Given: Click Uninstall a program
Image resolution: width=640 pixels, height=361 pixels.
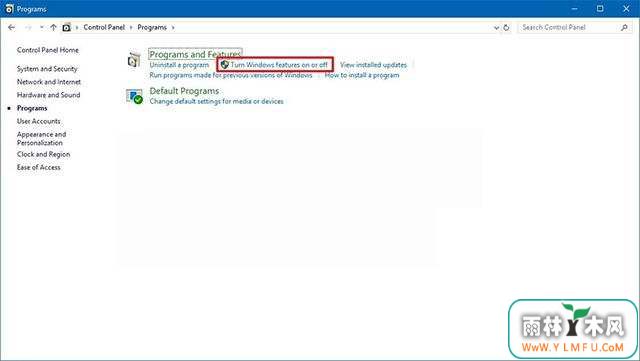Looking at the screenshot, I should coord(179,65).
